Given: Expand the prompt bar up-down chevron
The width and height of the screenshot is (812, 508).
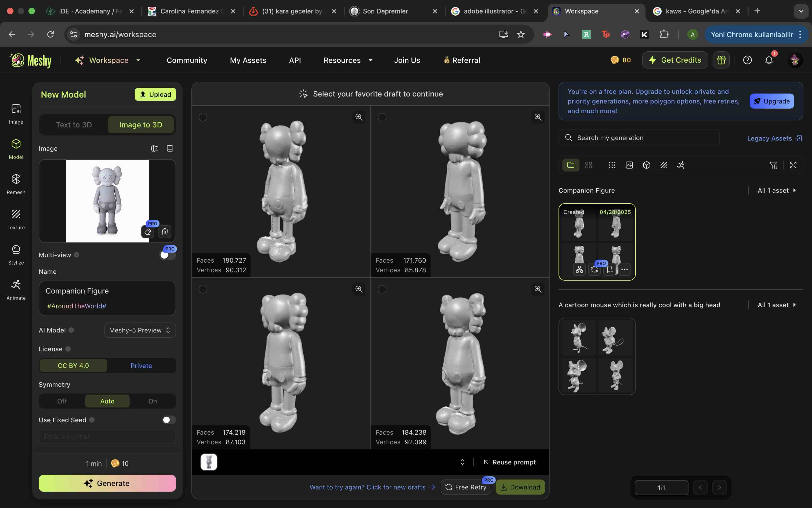Looking at the screenshot, I should [x=462, y=462].
